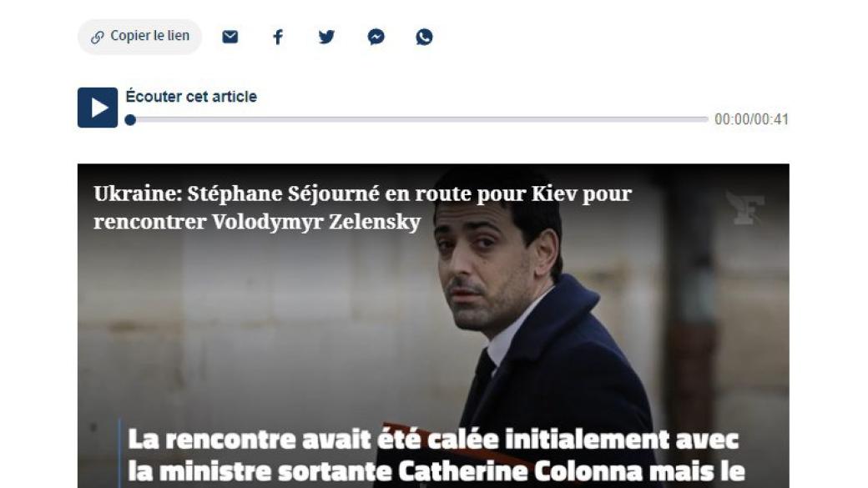Share on Twitter bird icon
The height and width of the screenshot is (488, 868).
326,37
